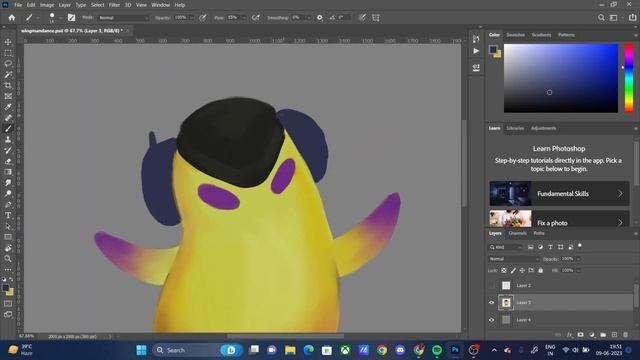The height and width of the screenshot is (360, 640).
Task: Select the Smudge tool
Action: (x=8, y=183)
